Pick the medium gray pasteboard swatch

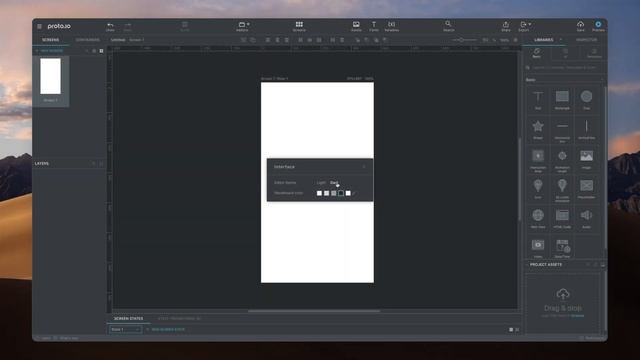tap(333, 193)
